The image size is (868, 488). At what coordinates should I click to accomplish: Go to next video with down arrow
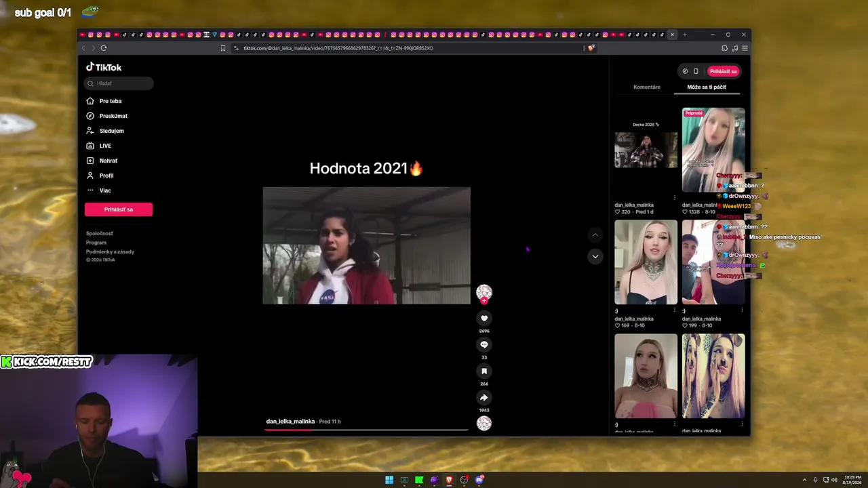click(595, 256)
